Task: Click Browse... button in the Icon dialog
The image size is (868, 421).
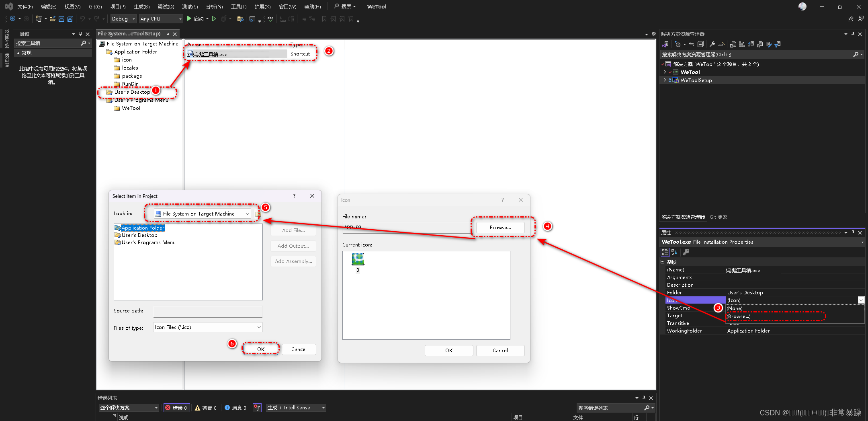Action: pos(500,228)
